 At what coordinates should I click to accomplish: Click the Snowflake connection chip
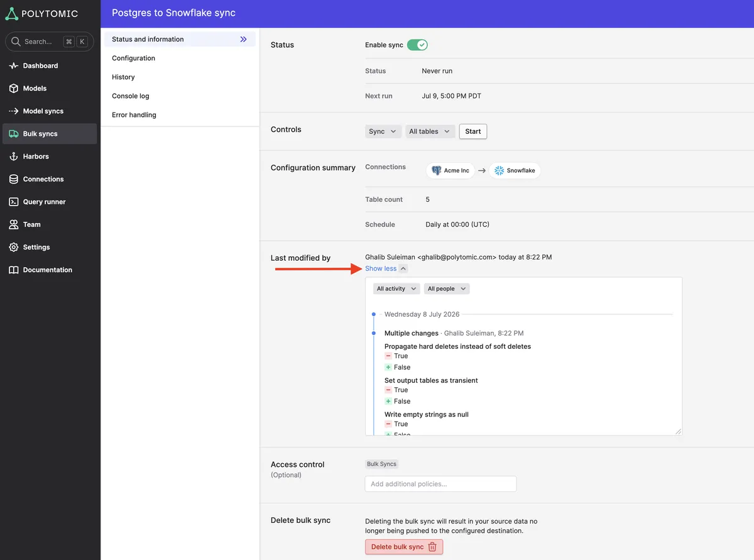pyautogui.click(x=515, y=170)
